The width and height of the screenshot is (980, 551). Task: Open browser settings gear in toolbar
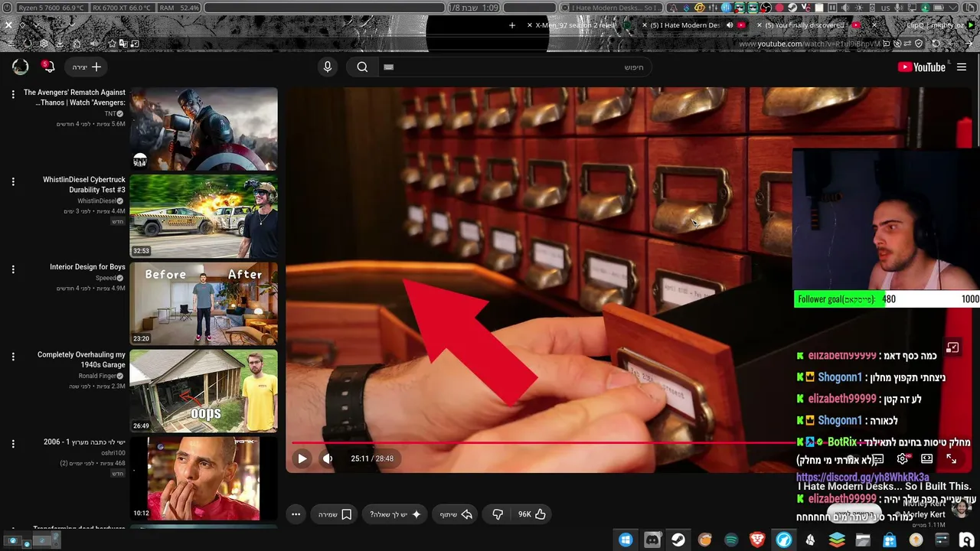44,44
